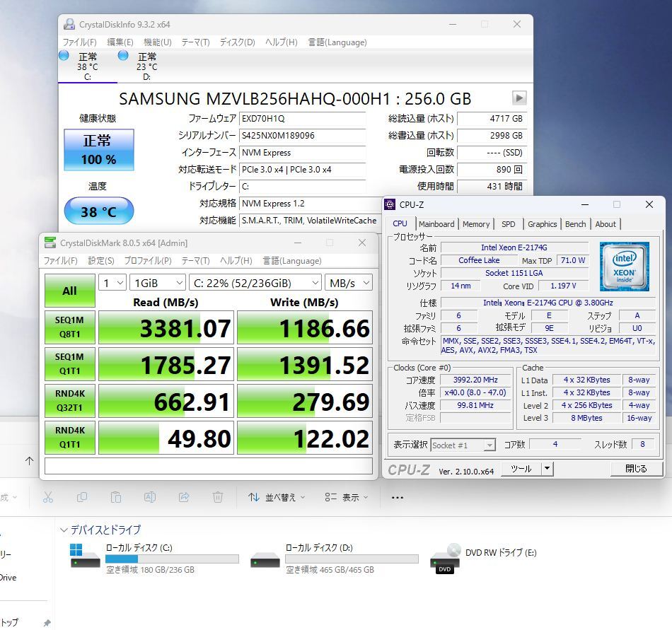Open 設定(S) menu in CrystalDiskMark

coord(101,261)
